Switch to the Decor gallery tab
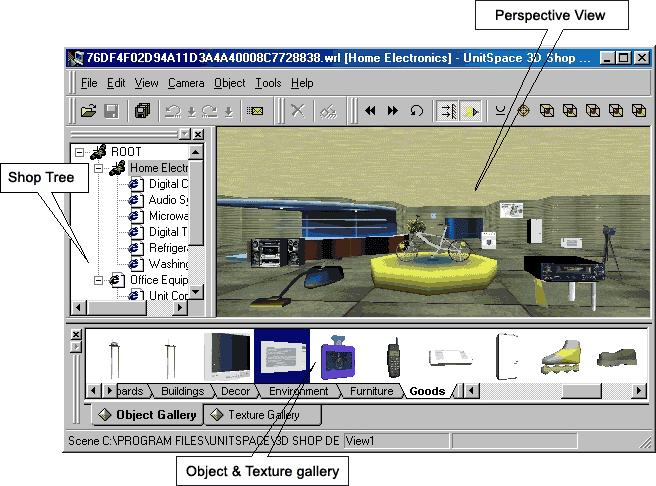The image size is (656, 486). 235,391
